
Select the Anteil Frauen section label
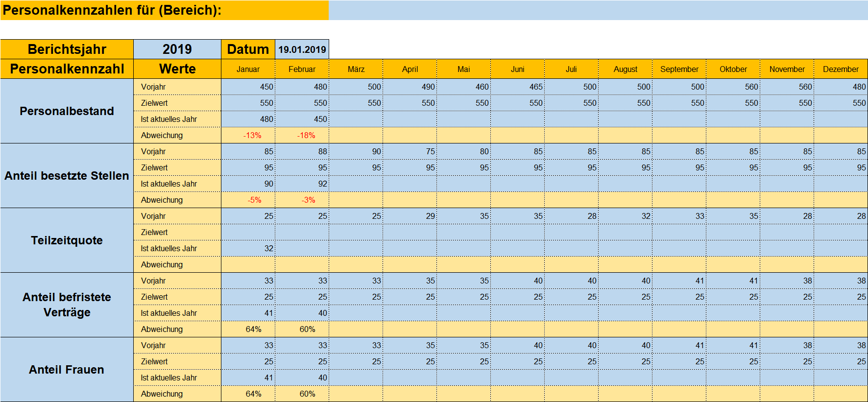(x=67, y=370)
